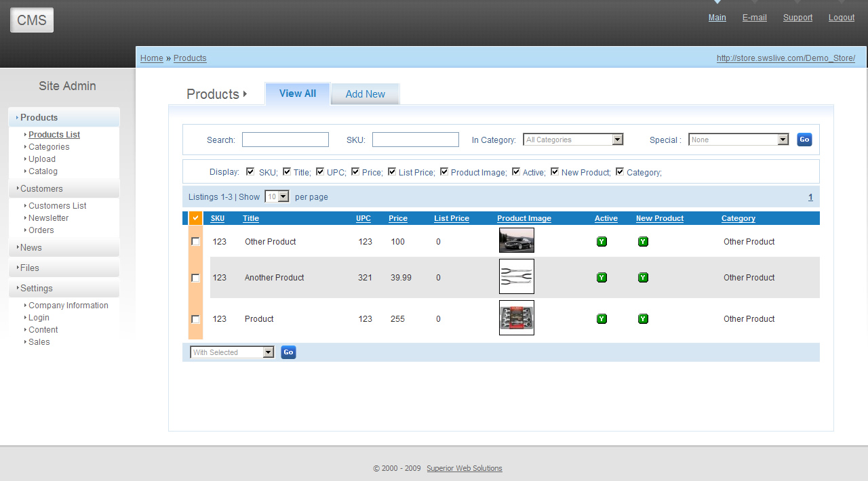Toggle Active status icon for Other Product
868x481 pixels.
tap(601, 242)
